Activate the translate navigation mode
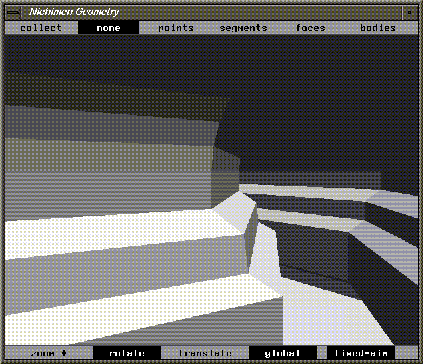 (x=205, y=353)
